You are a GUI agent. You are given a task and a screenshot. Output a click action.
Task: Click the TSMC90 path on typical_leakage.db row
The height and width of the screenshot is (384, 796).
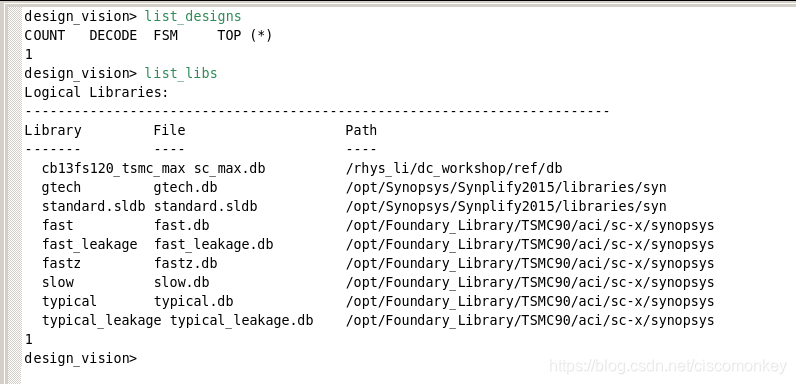point(530,321)
